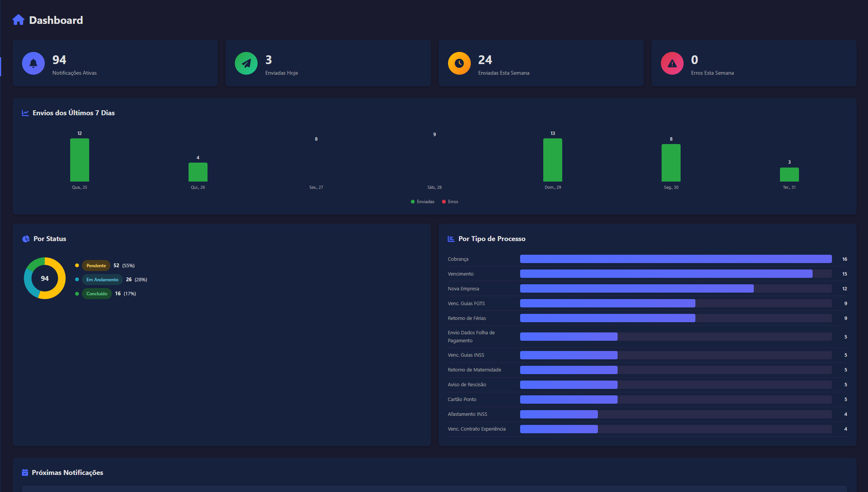This screenshot has width=868, height=492.
Task: Select the Vencimento row in Por Tipo de Processo
Action: click(x=645, y=273)
